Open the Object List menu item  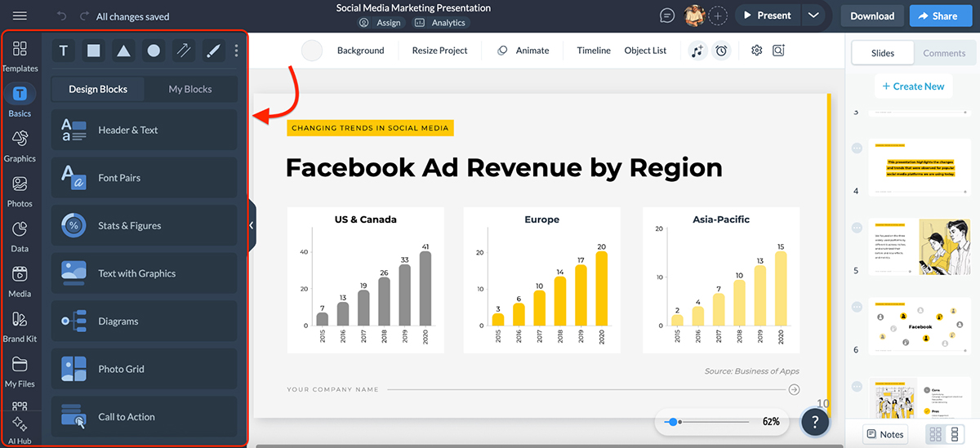[645, 51]
